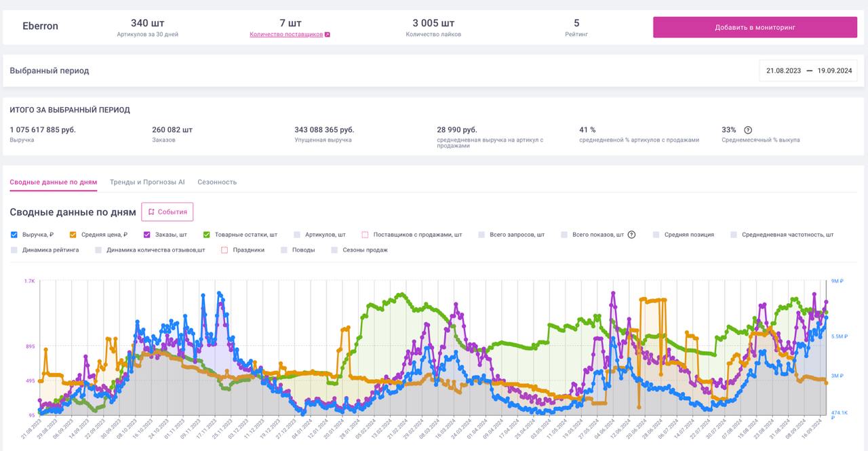
Task: Enable the Средняя позиция checkbox
Action: [x=655, y=234]
